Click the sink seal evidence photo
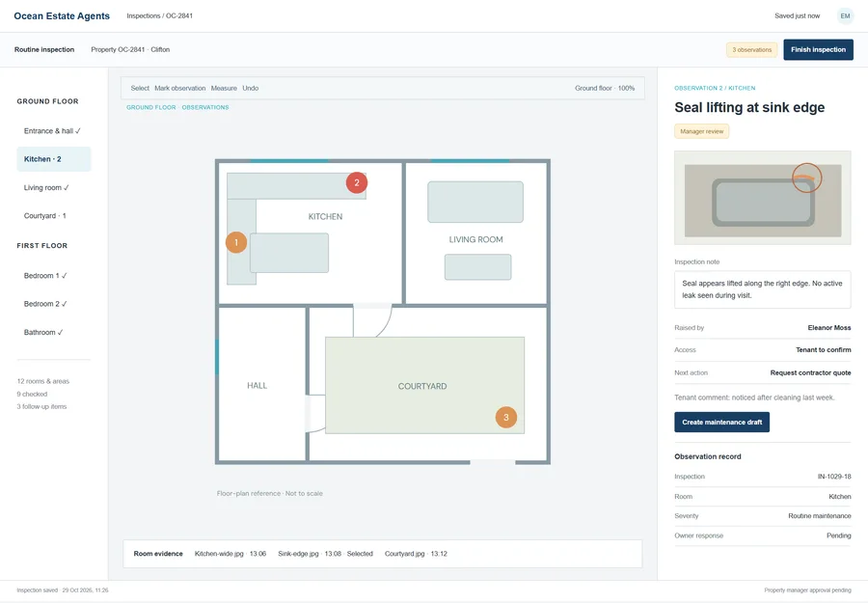 pyautogui.click(x=762, y=198)
